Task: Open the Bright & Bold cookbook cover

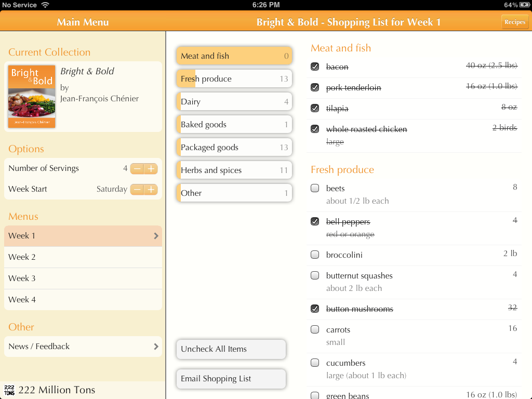Action: pyautogui.click(x=32, y=97)
